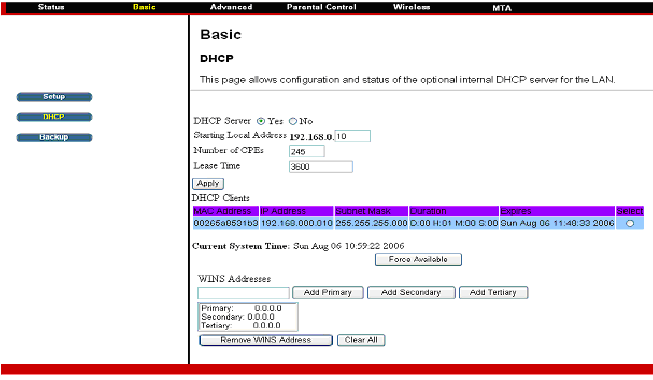Go to Parental Control tab
The width and height of the screenshot is (653, 380).
(322, 7)
